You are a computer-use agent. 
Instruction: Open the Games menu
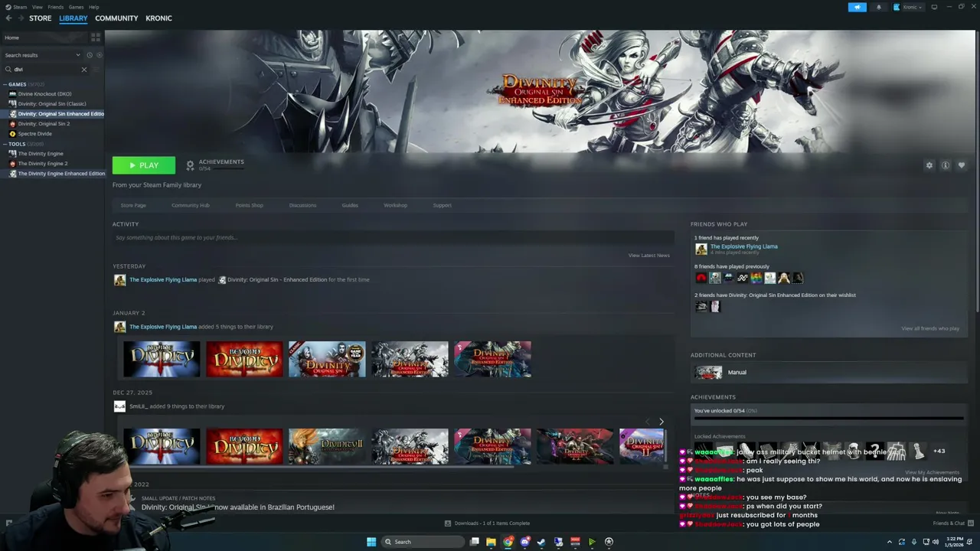(76, 7)
